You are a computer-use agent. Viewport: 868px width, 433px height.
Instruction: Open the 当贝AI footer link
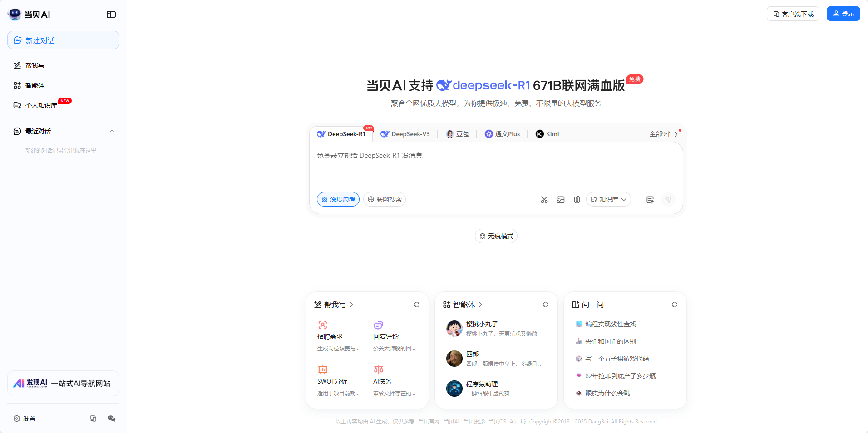point(451,422)
